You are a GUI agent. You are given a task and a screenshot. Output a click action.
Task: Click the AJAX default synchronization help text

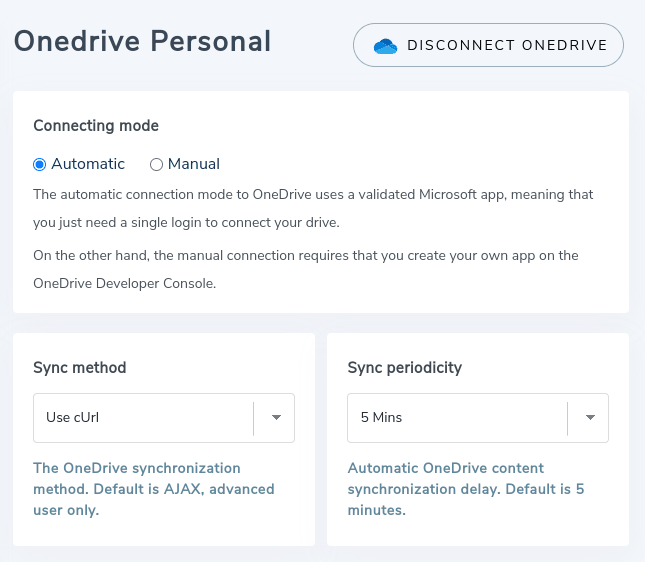(x=154, y=489)
